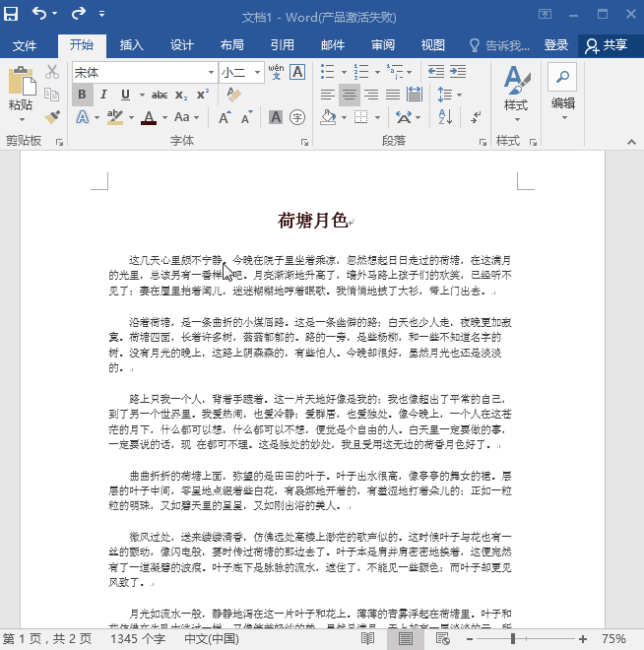Show or hide paragraph marks
The height and width of the screenshot is (650, 644).
click(476, 117)
